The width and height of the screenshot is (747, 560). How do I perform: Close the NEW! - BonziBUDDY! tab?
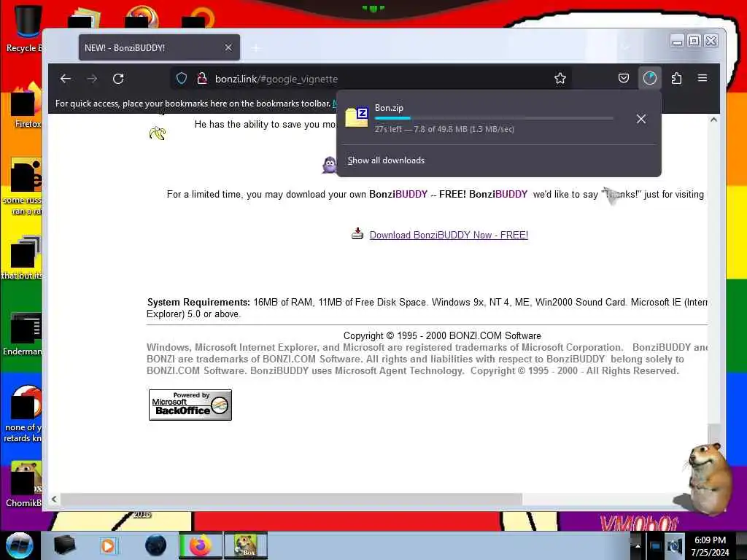coord(228,47)
